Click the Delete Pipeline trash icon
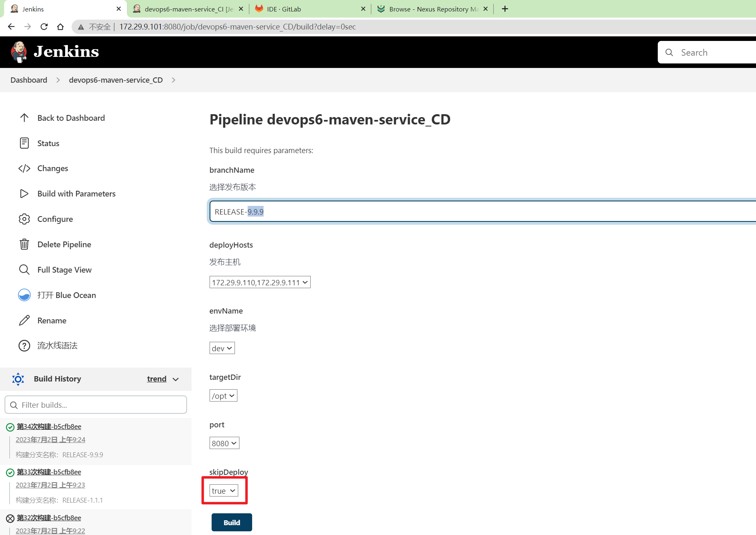The image size is (756, 535). (24, 244)
